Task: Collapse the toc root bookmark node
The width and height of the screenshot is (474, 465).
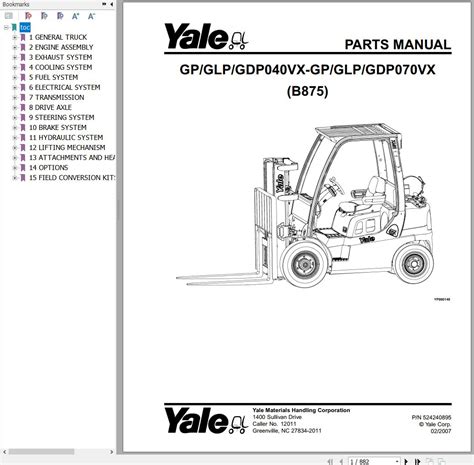Action: (6, 27)
